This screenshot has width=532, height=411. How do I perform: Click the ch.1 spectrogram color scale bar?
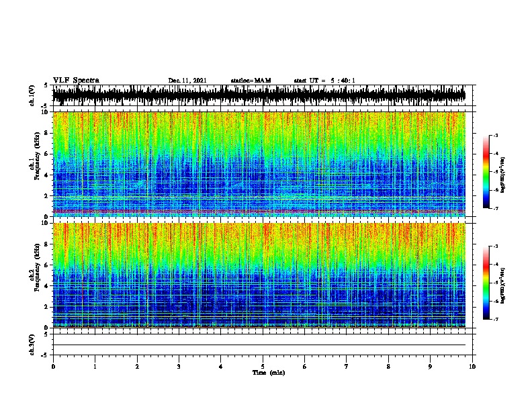point(486,172)
